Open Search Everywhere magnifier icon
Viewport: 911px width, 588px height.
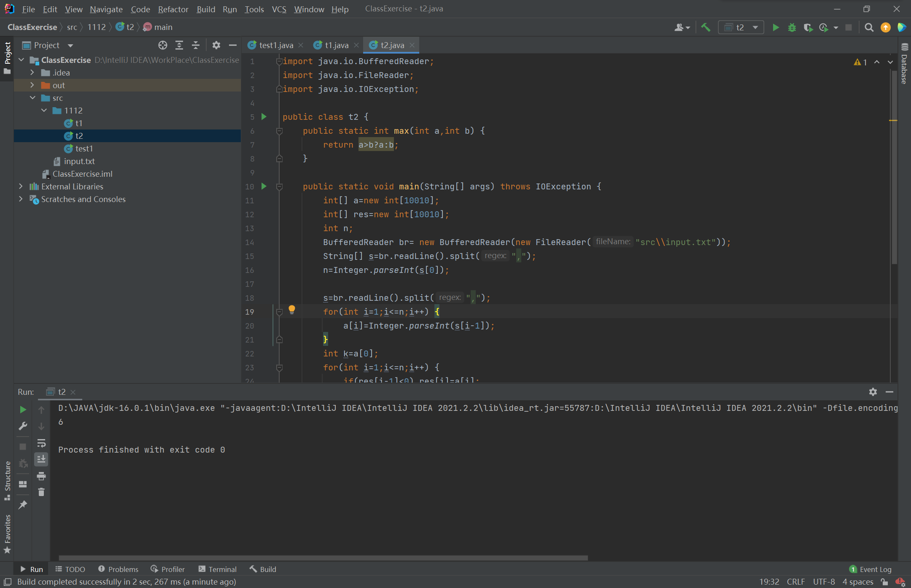(869, 27)
